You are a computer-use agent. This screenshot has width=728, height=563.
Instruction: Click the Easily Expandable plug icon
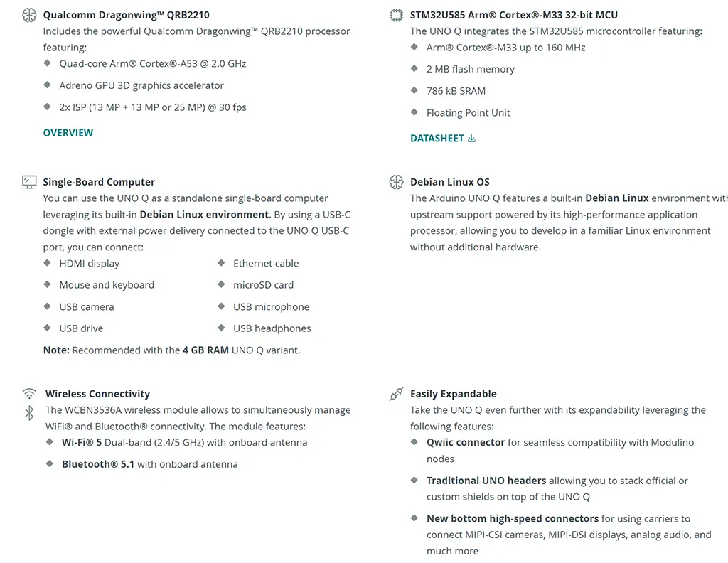397,394
